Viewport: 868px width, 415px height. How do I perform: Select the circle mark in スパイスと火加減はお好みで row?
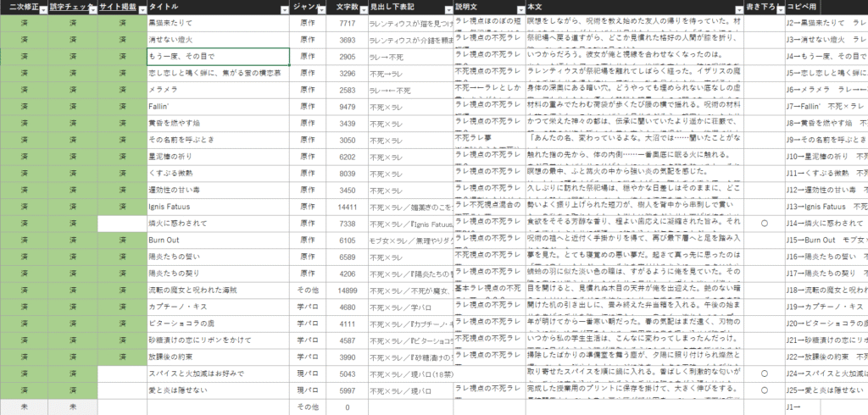(x=765, y=373)
